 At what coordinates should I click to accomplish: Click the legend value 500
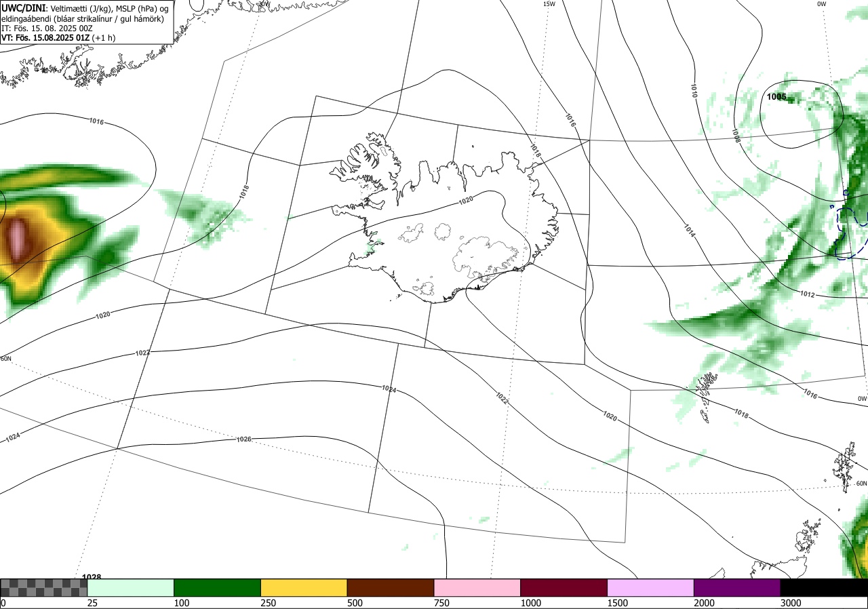(355, 603)
